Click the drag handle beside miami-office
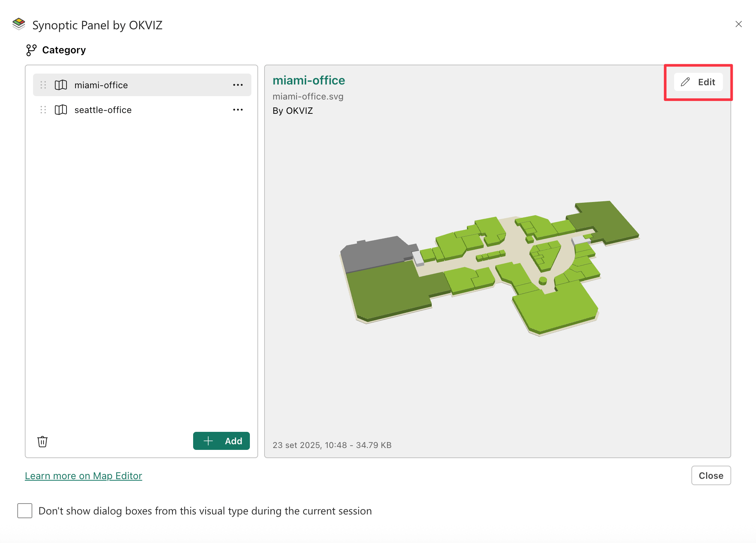The height and width of the screenshot is (543, 756). coord(43,85)
